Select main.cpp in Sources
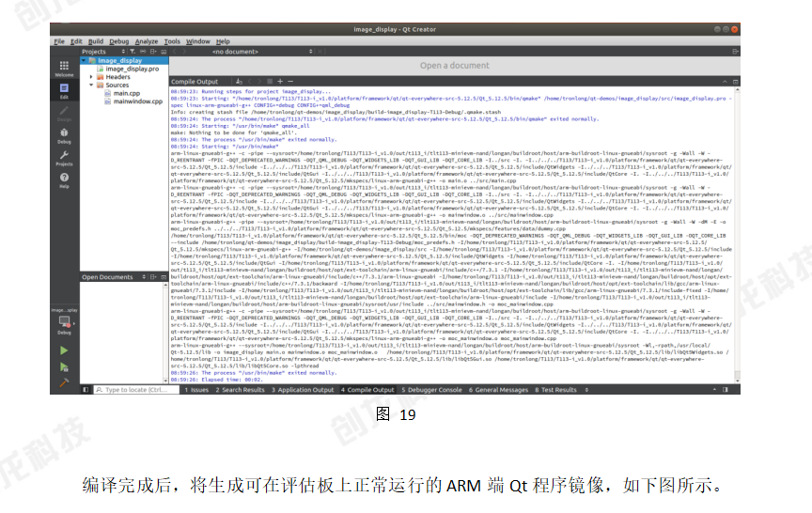The image size is (812, 513). tap(127, 93)
